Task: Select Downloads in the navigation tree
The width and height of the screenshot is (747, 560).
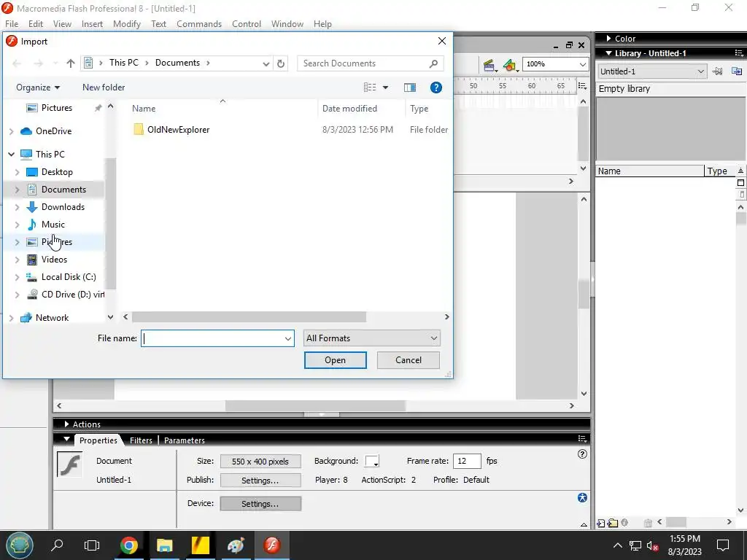Action: pos(63,206)
